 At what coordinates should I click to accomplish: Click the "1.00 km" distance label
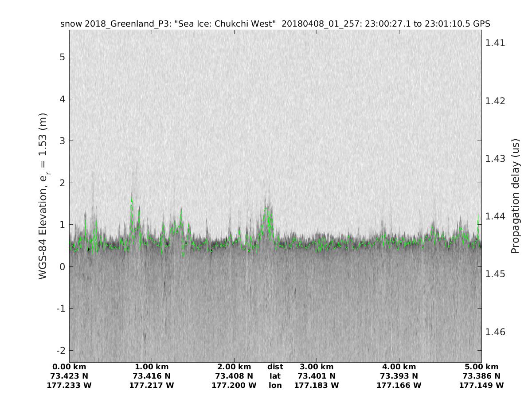(x=152, y=367)
